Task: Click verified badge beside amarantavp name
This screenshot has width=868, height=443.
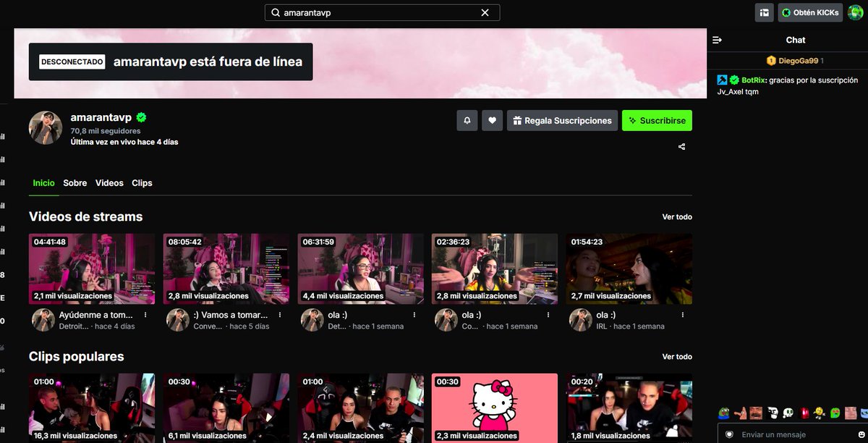Action: pyautogui.click(x=142, y=117)
